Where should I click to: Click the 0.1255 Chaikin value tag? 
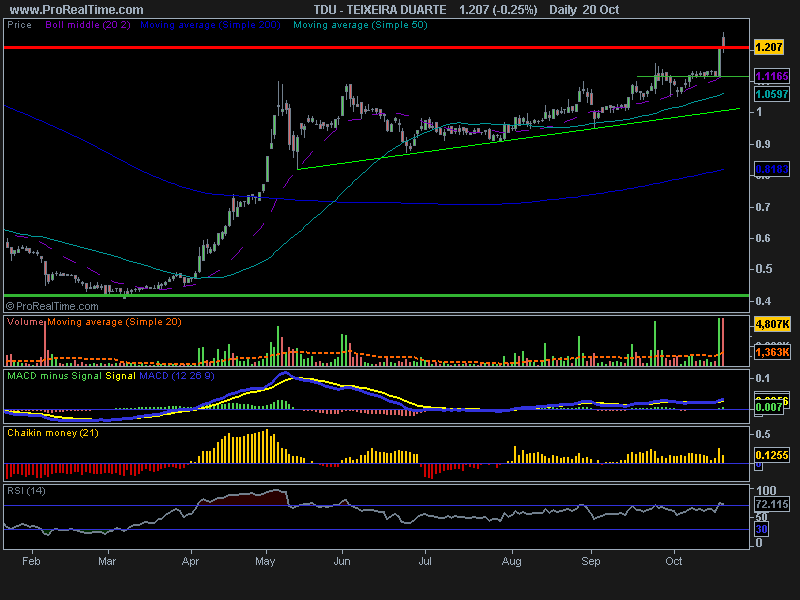(772, 455)
